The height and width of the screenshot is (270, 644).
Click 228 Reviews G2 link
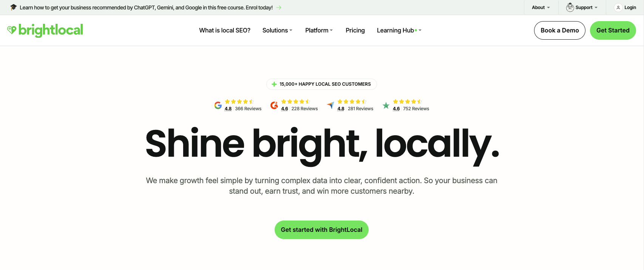click(304, 109)
